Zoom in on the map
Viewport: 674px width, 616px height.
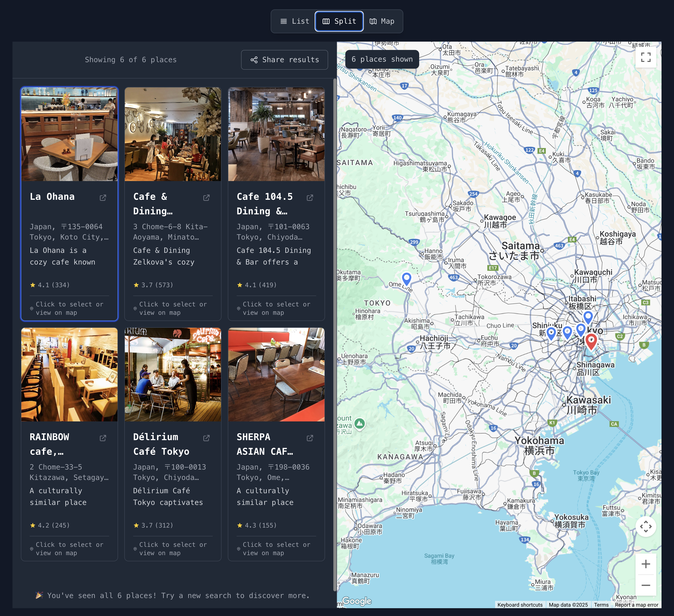[646, 564]
